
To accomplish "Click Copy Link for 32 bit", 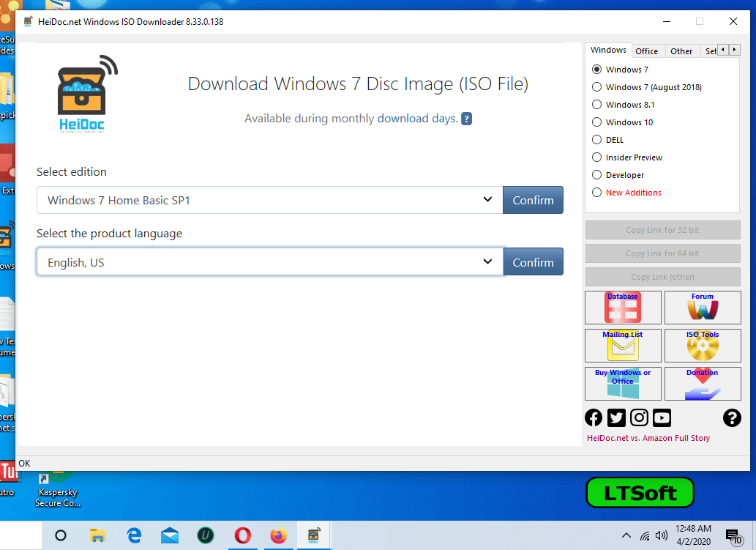I will click(662, 230).
